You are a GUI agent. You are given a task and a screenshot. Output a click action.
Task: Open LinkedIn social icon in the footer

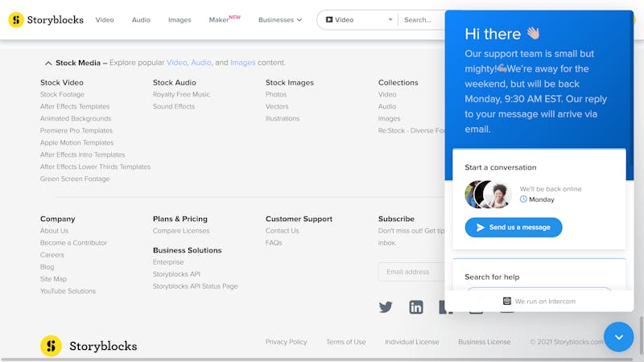pyautogui.click(x=415, y=307)
